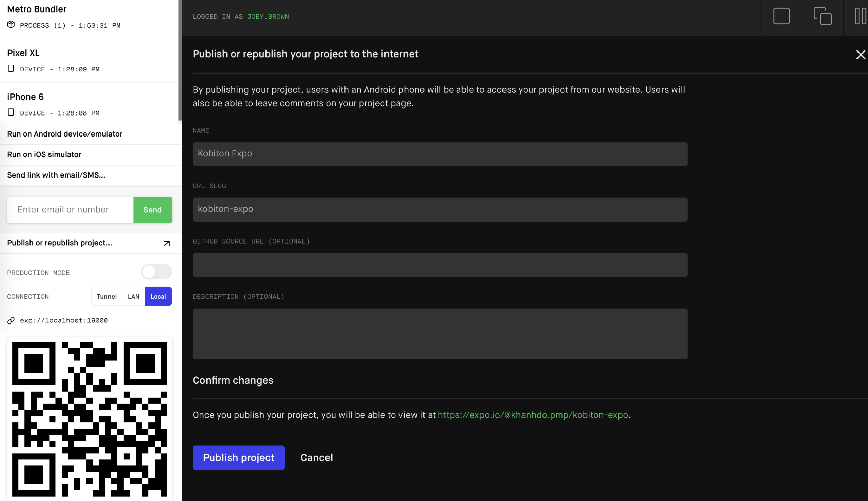This screenshot has height=501, width=868.
Task: Close the publish dialog with the X icon
Action: [x=861, y=54]
